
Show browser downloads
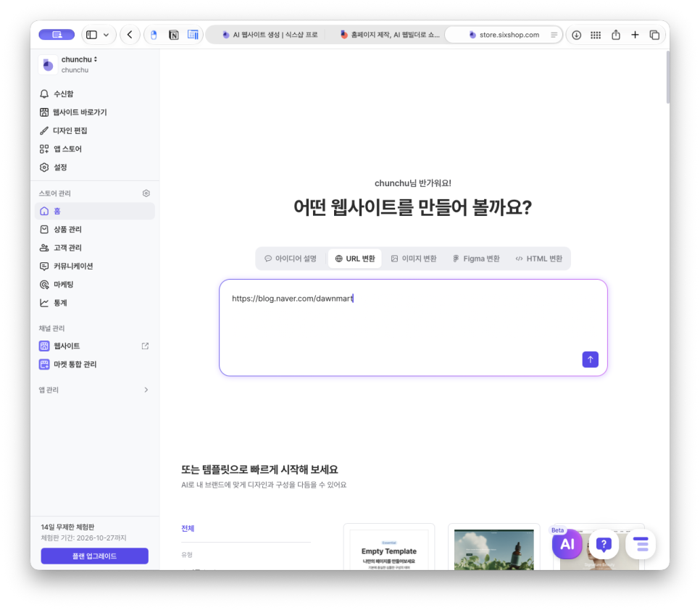tap(576, 35)
